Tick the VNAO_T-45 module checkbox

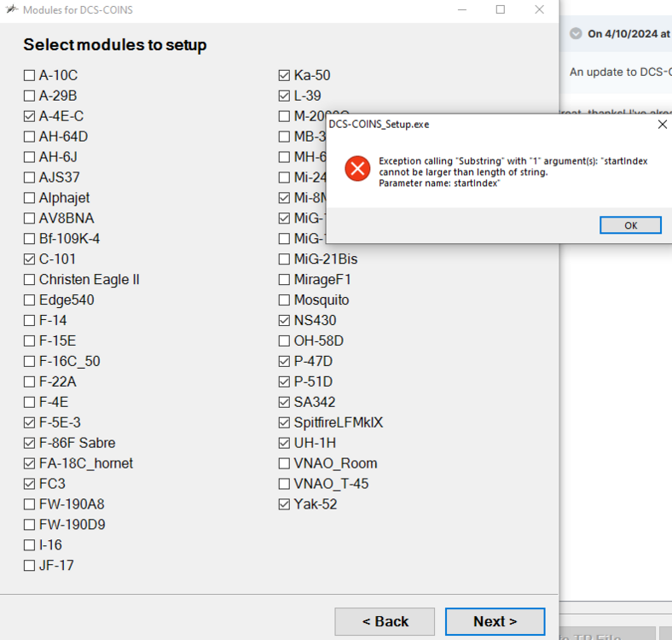(285, 485)
